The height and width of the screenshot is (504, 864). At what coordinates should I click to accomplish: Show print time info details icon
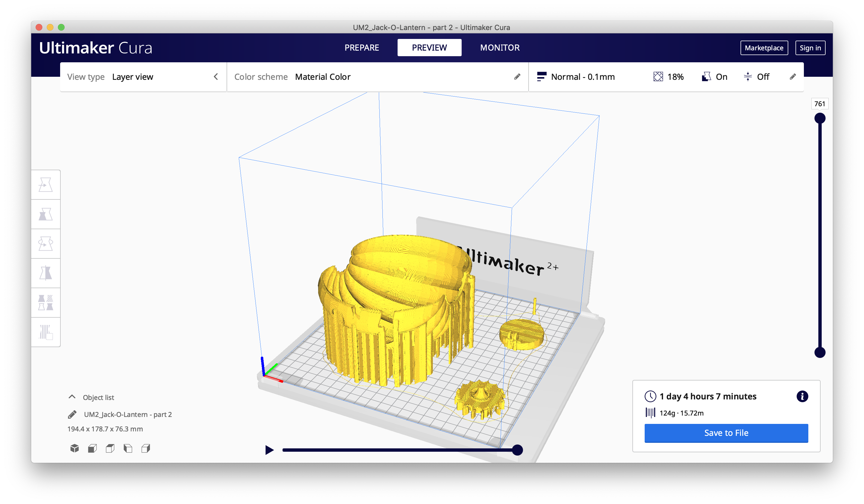(x=802, y=396)
